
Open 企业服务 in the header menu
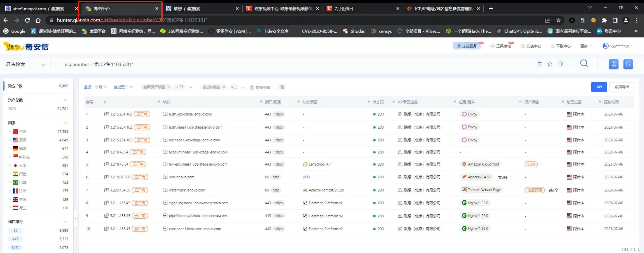[x=467, y=46]
